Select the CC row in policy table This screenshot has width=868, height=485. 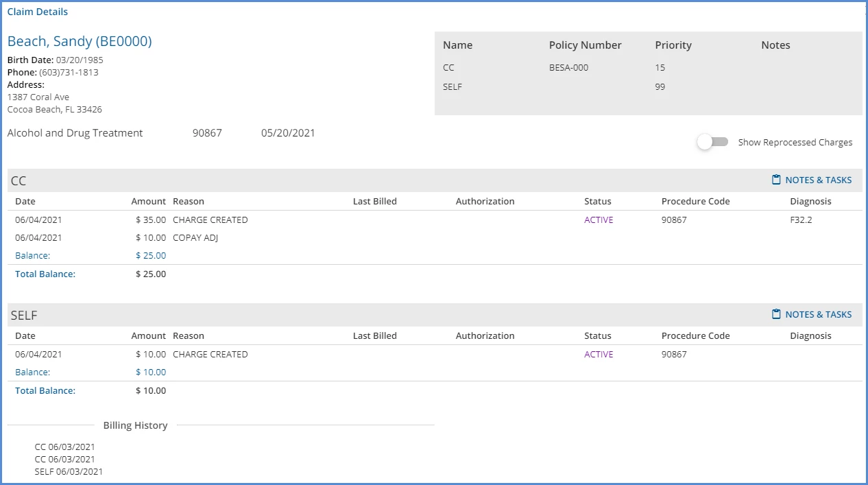(x=648, y=67)
